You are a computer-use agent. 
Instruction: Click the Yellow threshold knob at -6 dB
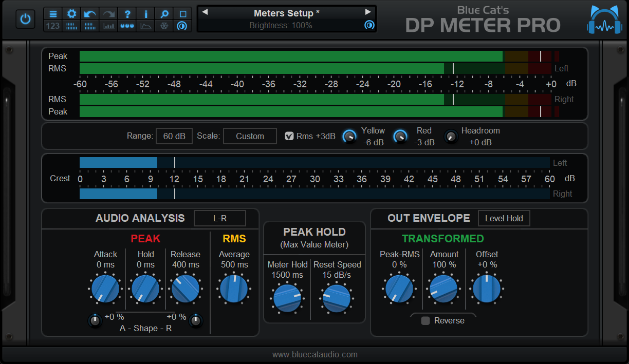(350, 136)
